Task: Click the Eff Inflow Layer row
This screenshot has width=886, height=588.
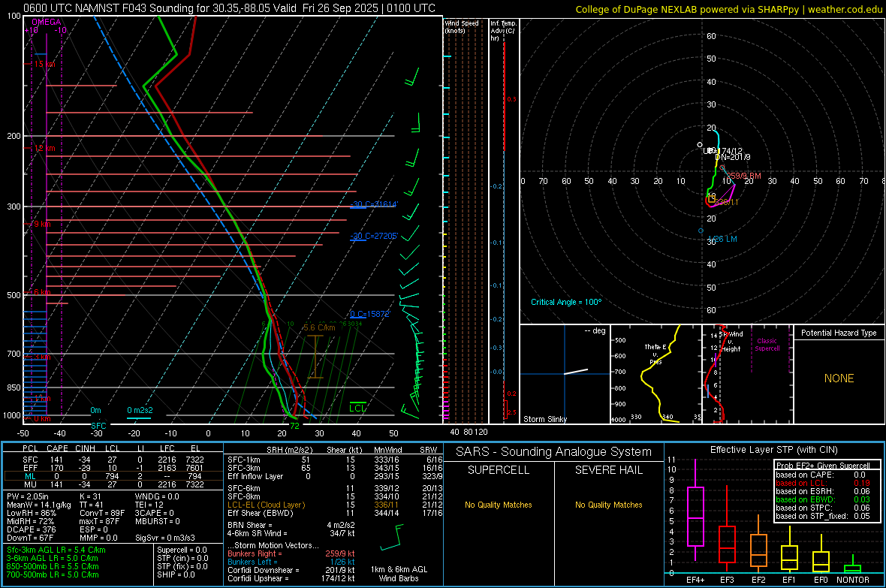Action: point(335,476)
